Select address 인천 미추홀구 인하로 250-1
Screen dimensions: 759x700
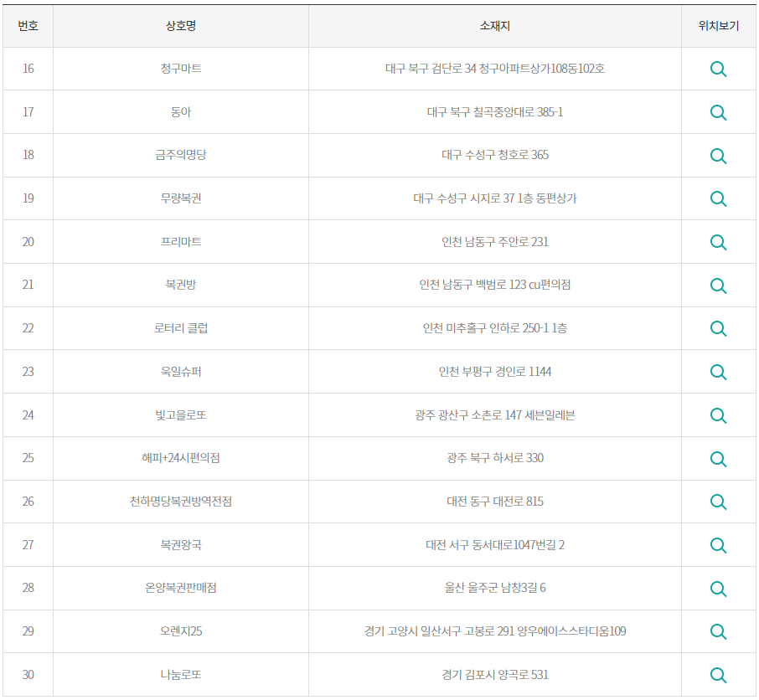click(486, 328)
